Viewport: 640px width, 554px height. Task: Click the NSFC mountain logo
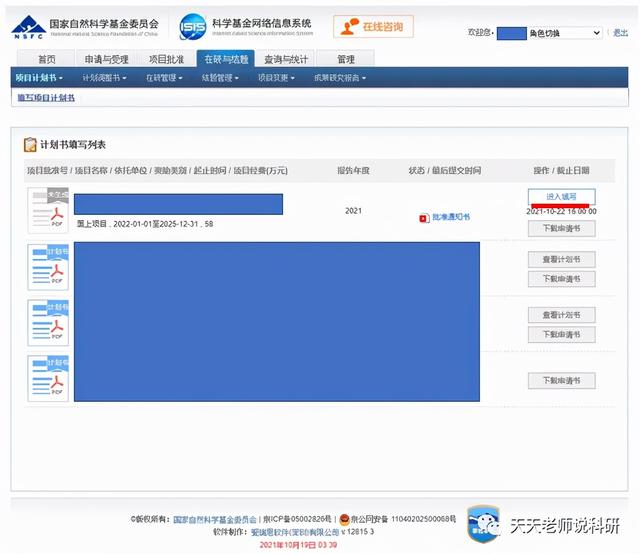point(29,27)
